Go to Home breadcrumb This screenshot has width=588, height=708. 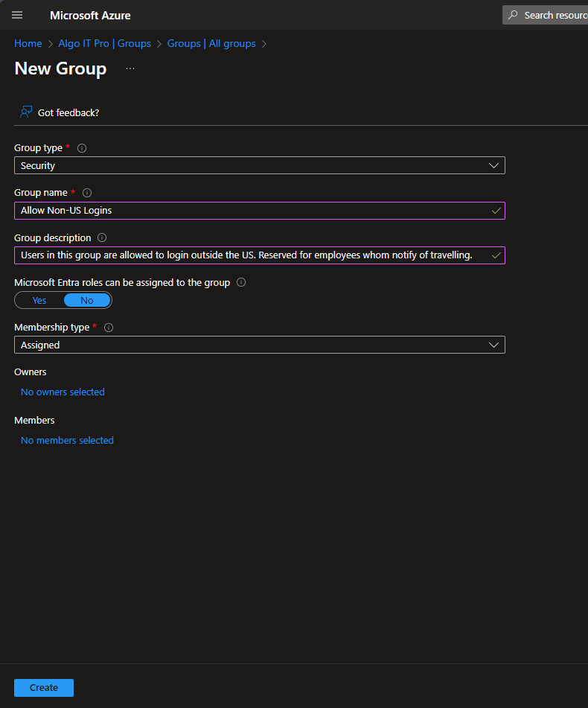coord(28,44)
